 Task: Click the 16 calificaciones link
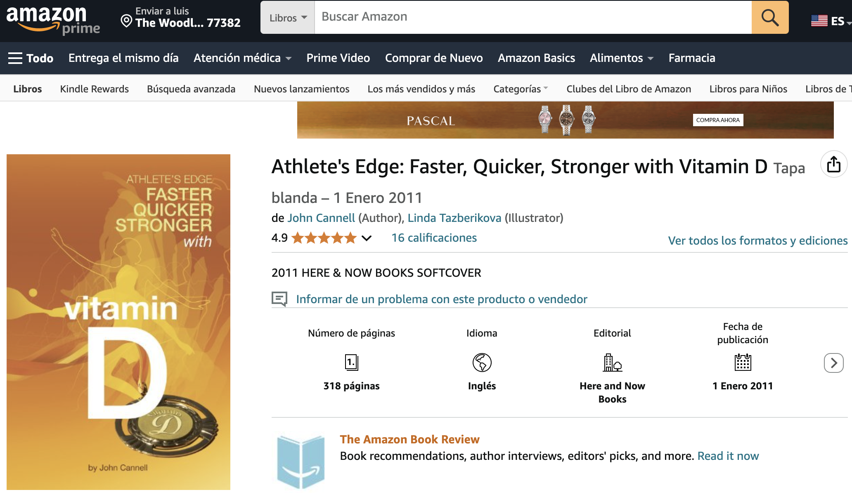[434, 238]
